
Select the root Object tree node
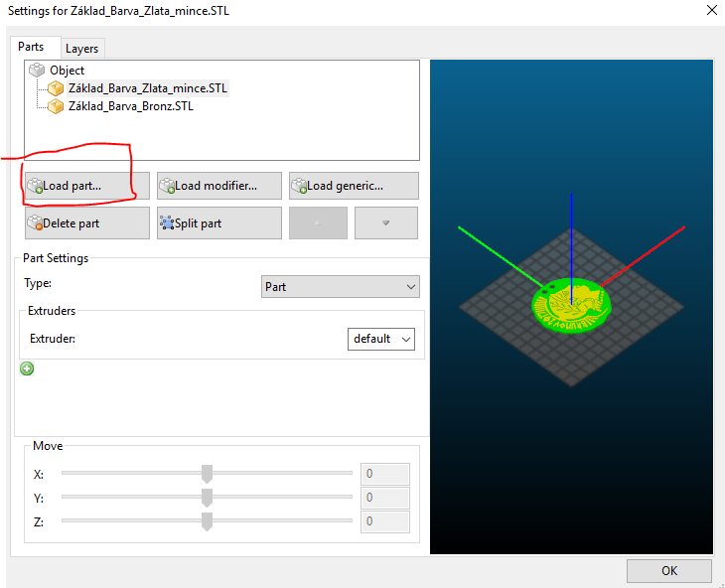point(67,71)
